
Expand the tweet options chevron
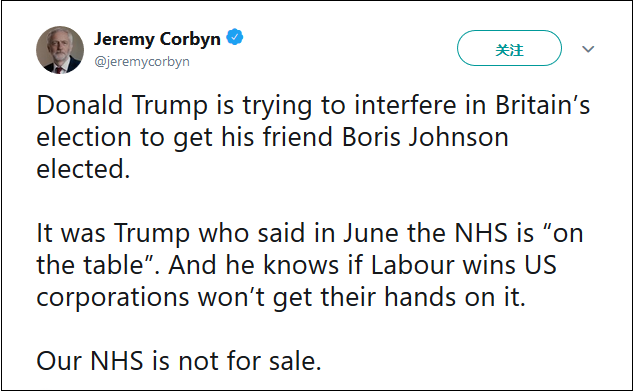click(588, 49)
